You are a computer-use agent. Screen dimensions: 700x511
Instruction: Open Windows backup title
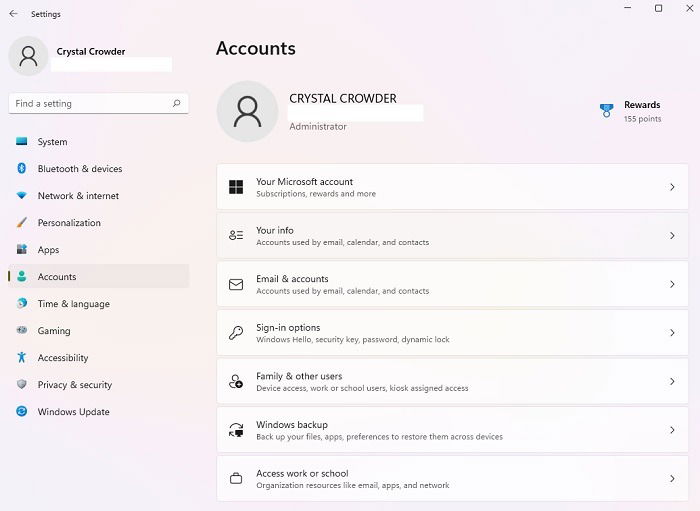click(x=292, y=424)
